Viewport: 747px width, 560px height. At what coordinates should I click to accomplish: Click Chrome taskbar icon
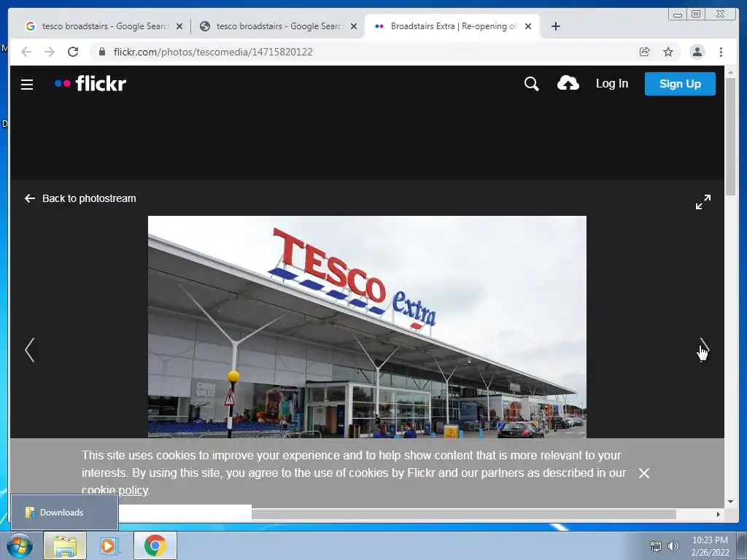pos(155,545)
